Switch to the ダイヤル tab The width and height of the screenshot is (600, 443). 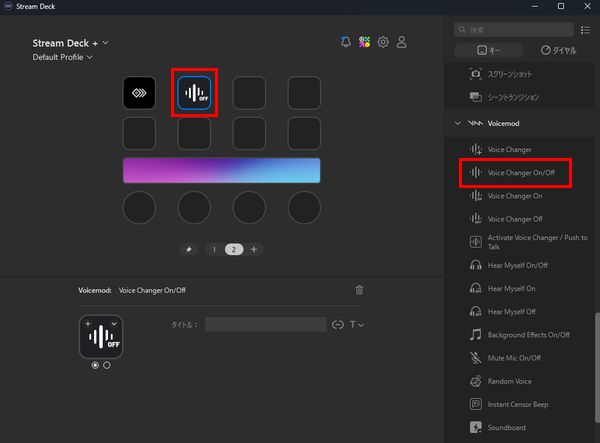(558, 50)
